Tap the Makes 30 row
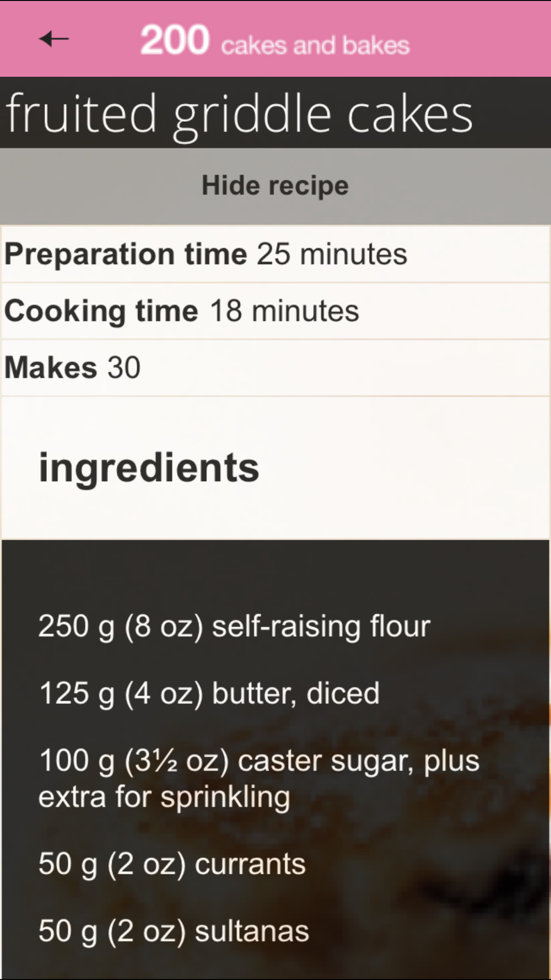Screen dimensions: 551x980 click(275, 368)
